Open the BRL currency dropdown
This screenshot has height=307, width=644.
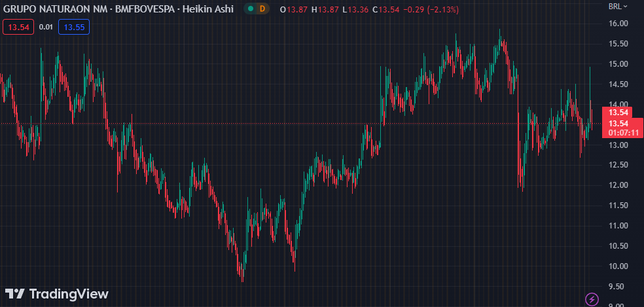pyautogui.click(x=618, y=6)
